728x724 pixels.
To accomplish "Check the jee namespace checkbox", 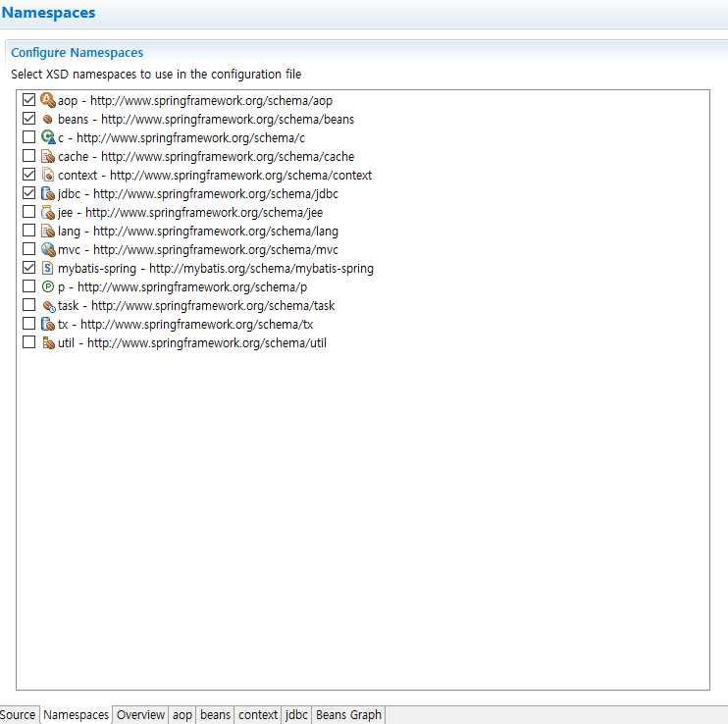I will [x=28, y=212].
